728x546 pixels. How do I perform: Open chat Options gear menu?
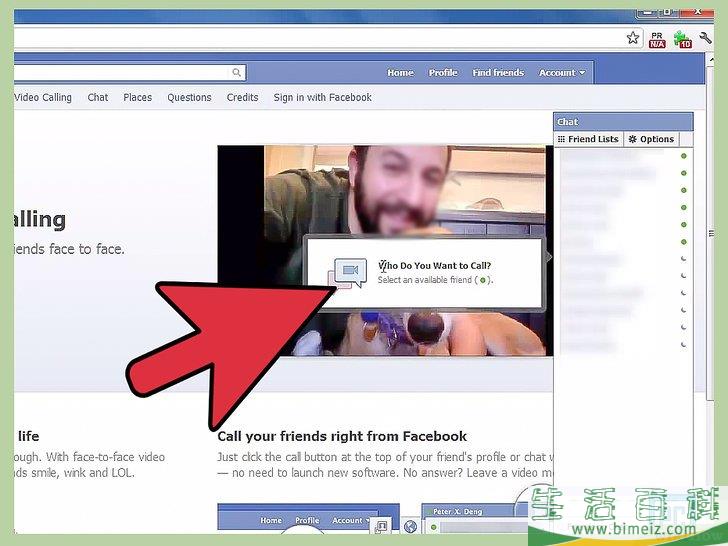650,139
